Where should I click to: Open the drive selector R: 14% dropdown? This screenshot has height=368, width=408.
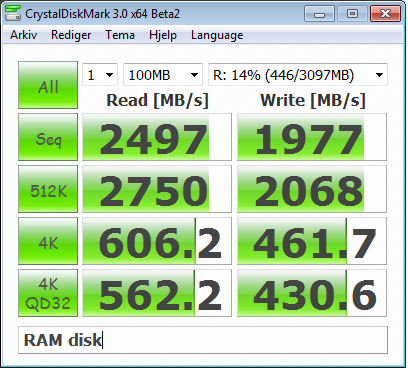pyautogui.click(x=298, y=75)
